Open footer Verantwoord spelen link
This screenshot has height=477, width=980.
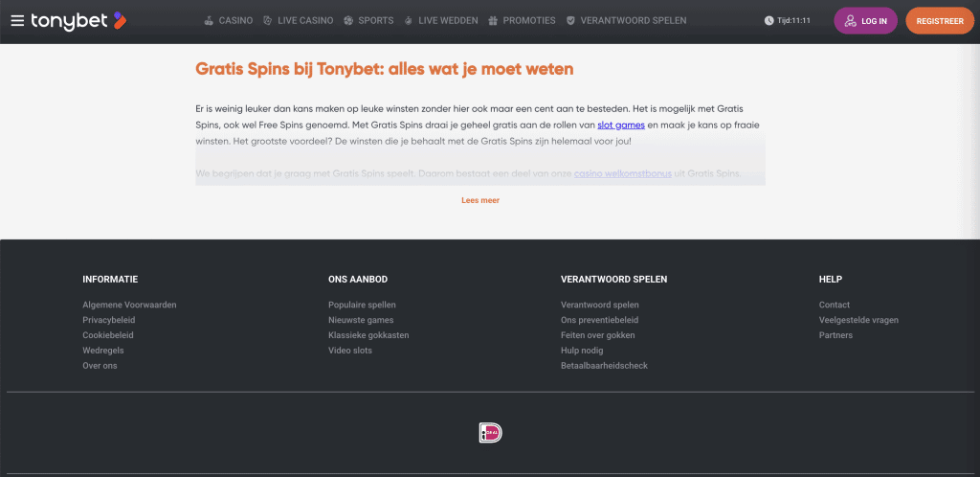pyautogui.click(x=600, y=306)
